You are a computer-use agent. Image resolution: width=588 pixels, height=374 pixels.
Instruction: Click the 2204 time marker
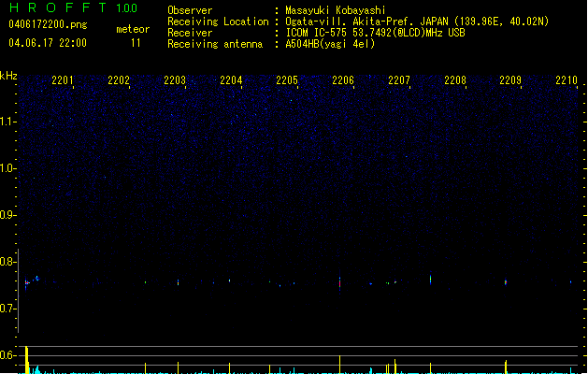[231, 80]
